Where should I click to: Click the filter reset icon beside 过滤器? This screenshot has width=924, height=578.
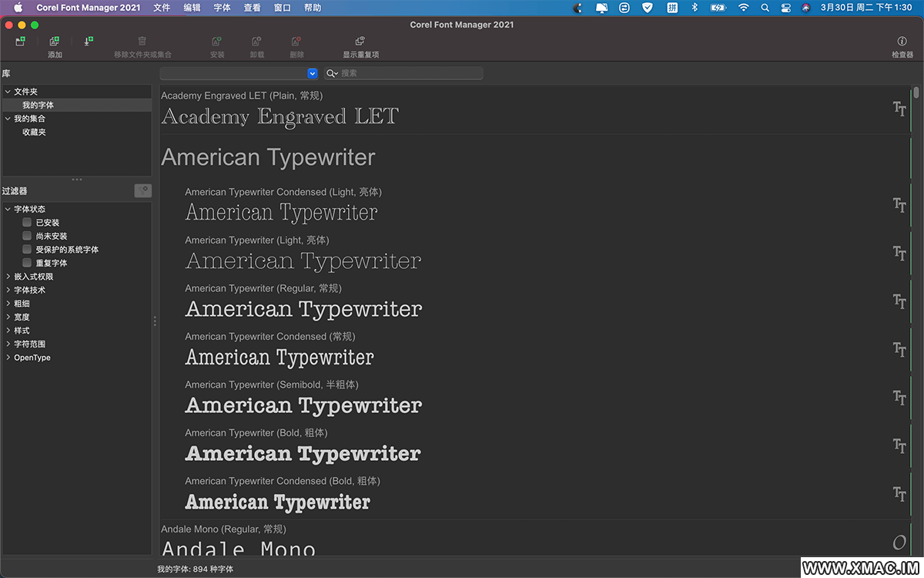(143, 190)
